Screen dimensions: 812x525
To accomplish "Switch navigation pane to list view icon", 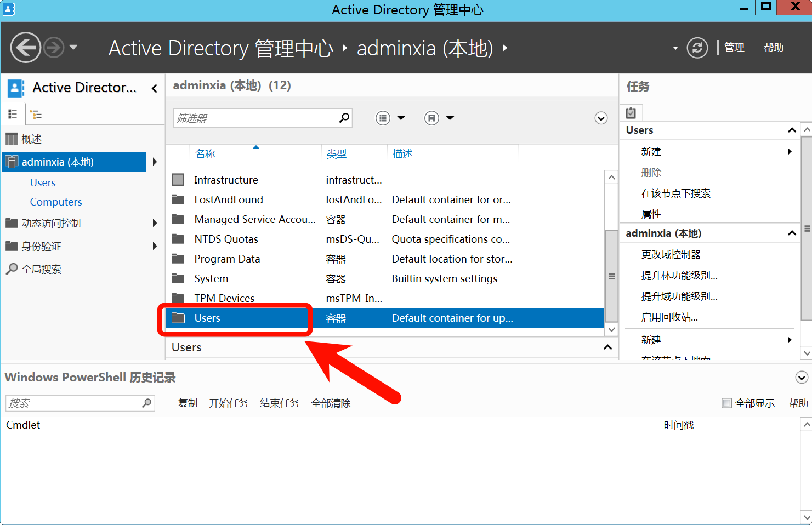I will 13,114.
